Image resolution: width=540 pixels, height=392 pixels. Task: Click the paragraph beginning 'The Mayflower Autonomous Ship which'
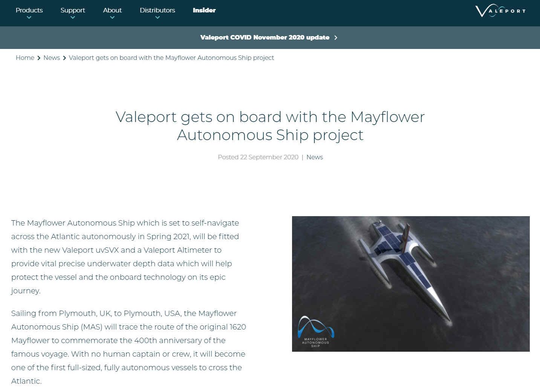(x=125, y=257)
